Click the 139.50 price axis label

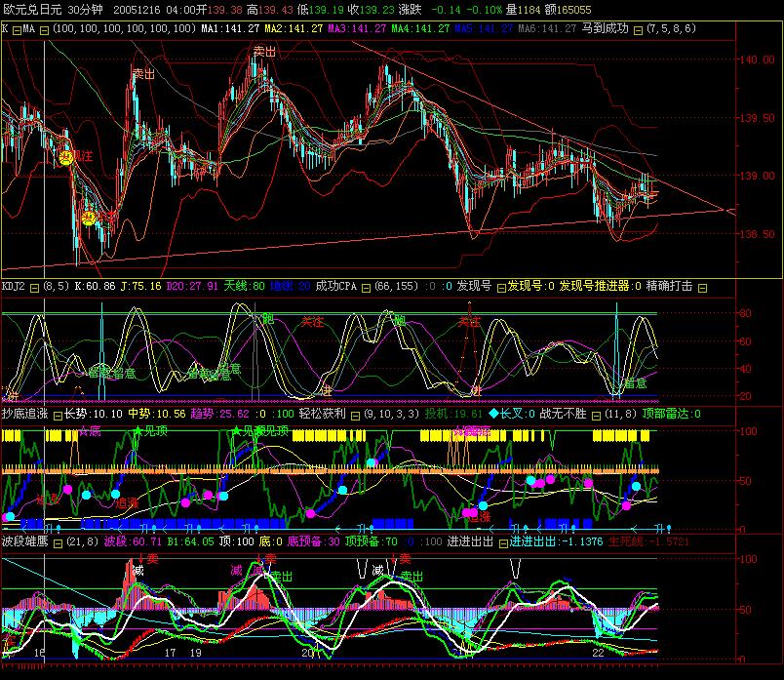[x=757, y=118]
